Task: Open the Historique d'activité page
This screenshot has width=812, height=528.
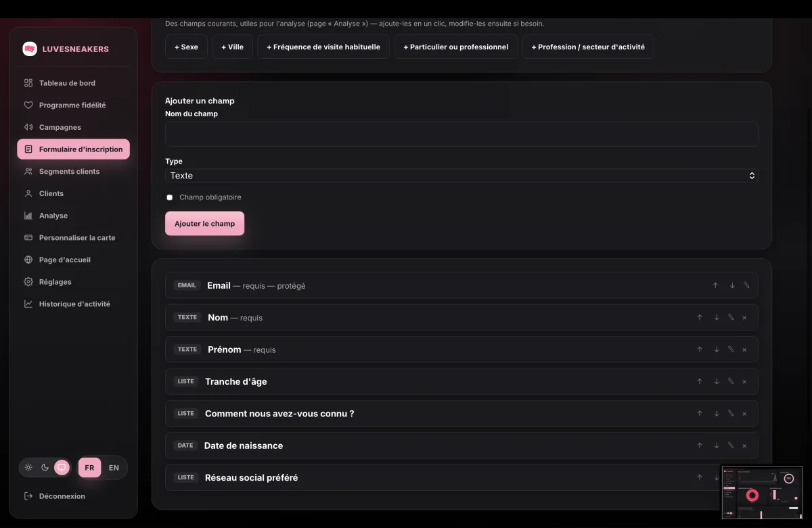Action: [73, 304]
